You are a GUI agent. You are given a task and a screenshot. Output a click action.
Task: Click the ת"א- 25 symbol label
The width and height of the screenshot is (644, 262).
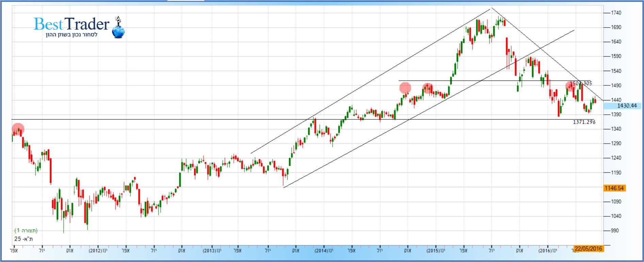[x=23, y=239]
